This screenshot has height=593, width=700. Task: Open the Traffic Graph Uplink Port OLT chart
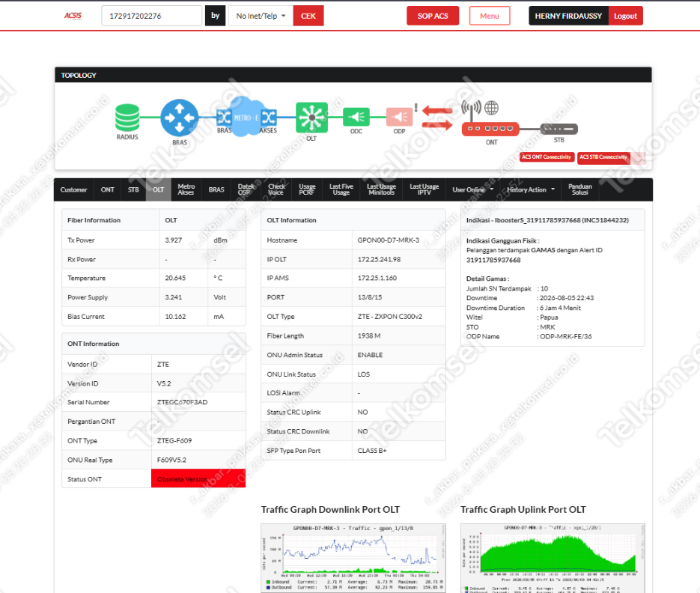coord(553,558)
